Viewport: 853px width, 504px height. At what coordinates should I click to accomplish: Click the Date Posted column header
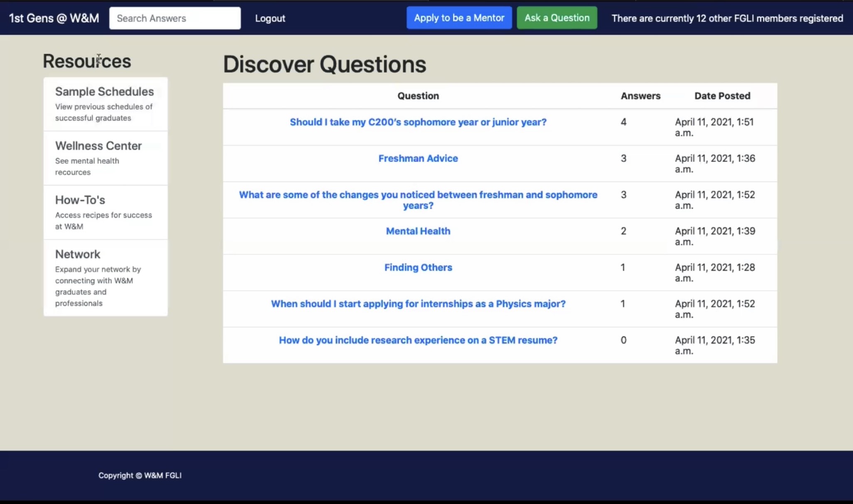point(722,96)
